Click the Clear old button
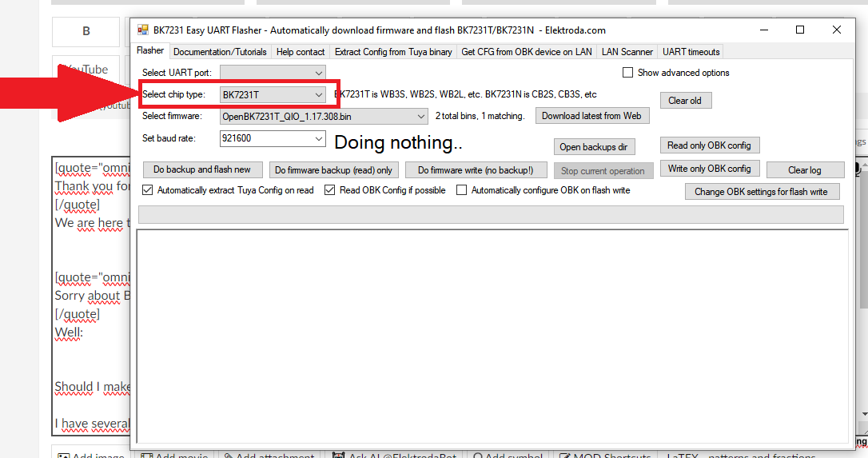The image size is (868, 458). point(685,101)
